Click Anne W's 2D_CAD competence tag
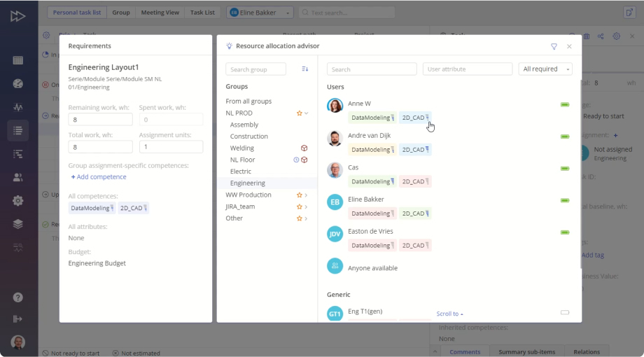The width and height of the screenshot is (644, 357). tap(415, 118)
